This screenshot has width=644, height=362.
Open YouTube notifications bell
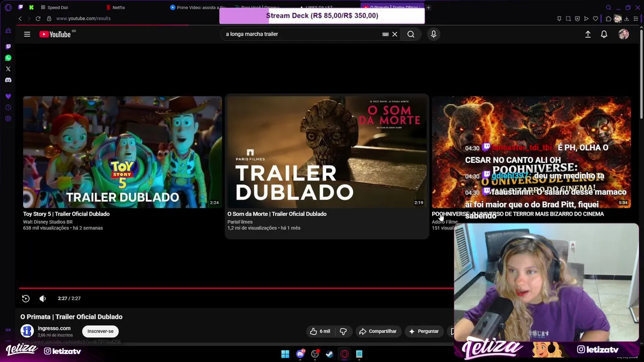tap(604, 34)
